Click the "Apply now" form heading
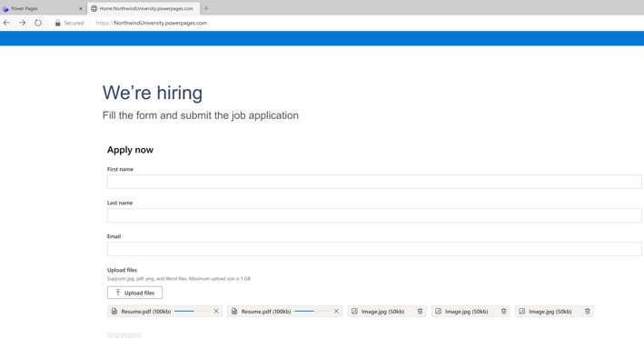644x338 pixels. 130,150
